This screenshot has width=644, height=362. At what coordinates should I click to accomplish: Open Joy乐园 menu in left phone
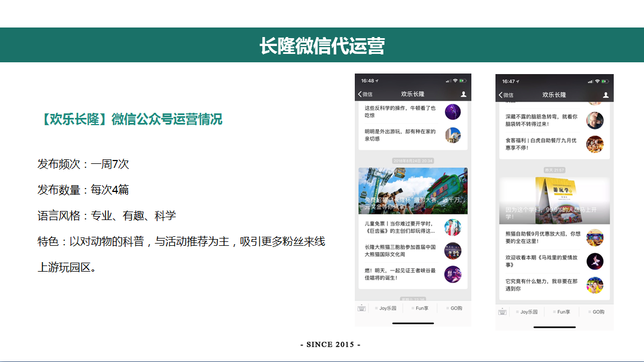[386, 308]
